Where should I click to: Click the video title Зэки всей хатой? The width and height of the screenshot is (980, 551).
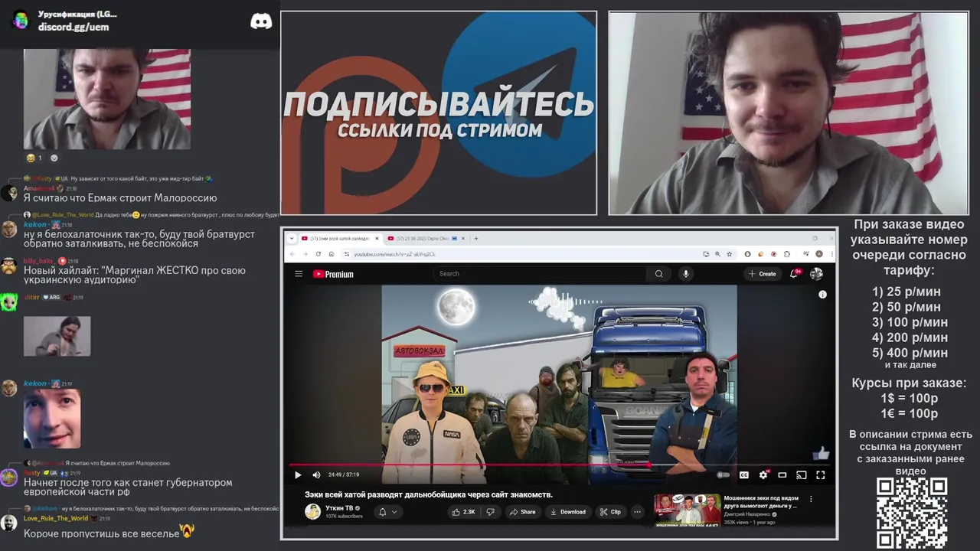coord(429,494)
